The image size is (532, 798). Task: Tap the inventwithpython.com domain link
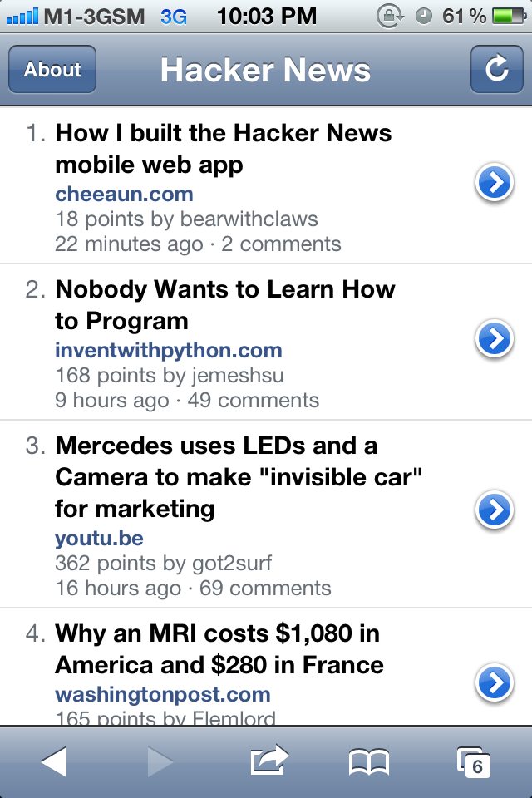pyautogui.click(x=168, y=351)
